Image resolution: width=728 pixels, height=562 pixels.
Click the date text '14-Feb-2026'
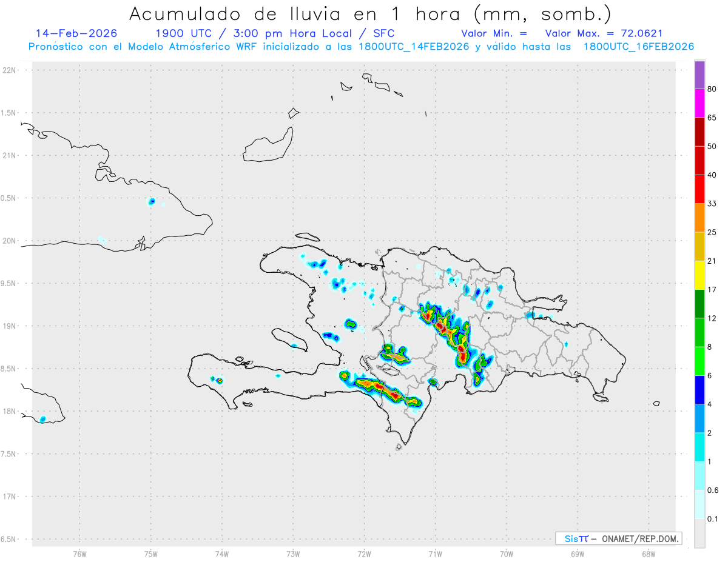tap(76, 33)
